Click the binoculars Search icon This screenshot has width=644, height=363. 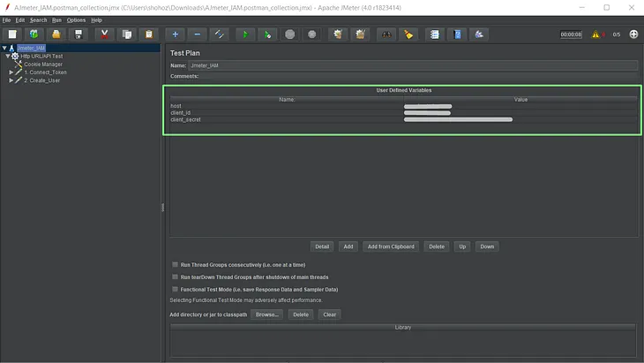click(386, 34)
